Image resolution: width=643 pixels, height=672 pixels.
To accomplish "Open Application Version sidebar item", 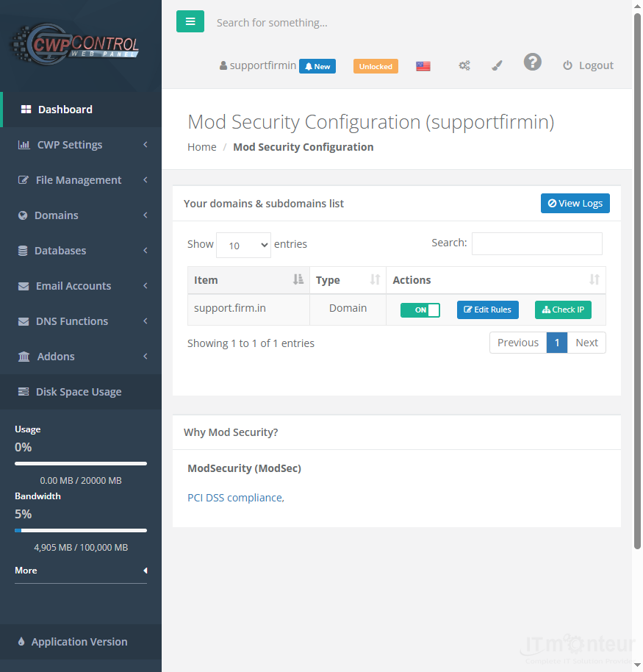I will coord(81,642).
